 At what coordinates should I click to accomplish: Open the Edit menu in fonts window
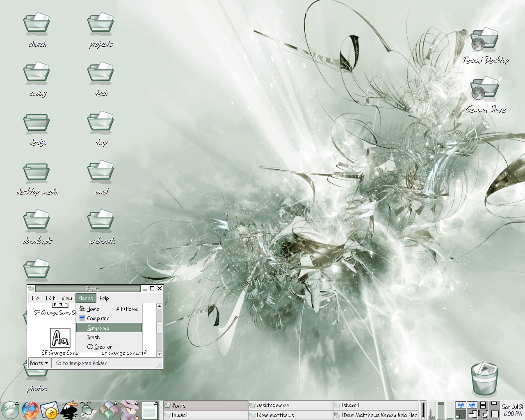(50, 298)
